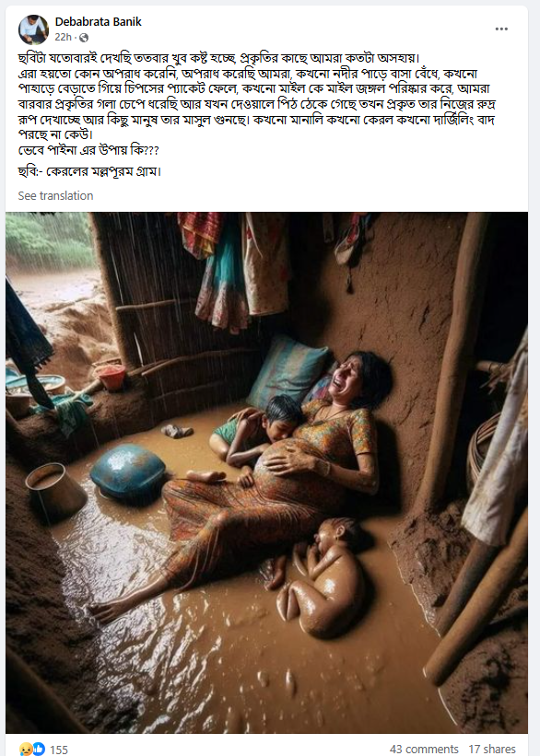Click the blue pillow in the photo
The image size is (540, 756).
click(288, 371)
